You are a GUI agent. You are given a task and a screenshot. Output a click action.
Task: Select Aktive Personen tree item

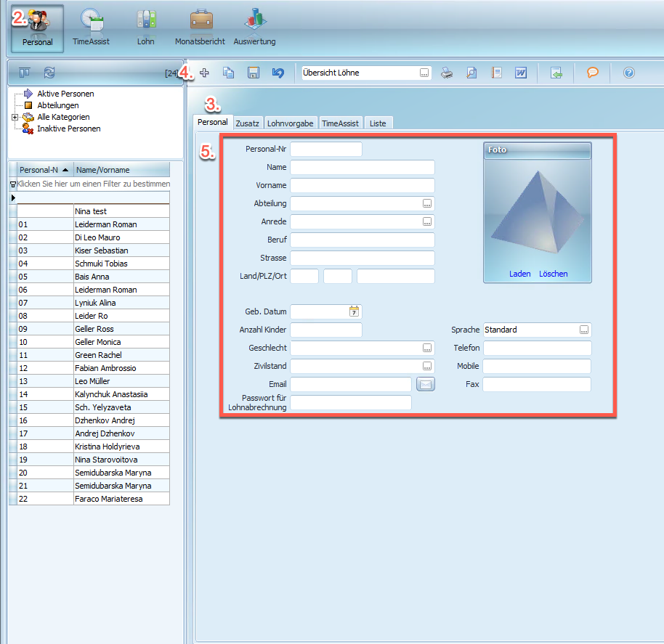tap(65, 94)
